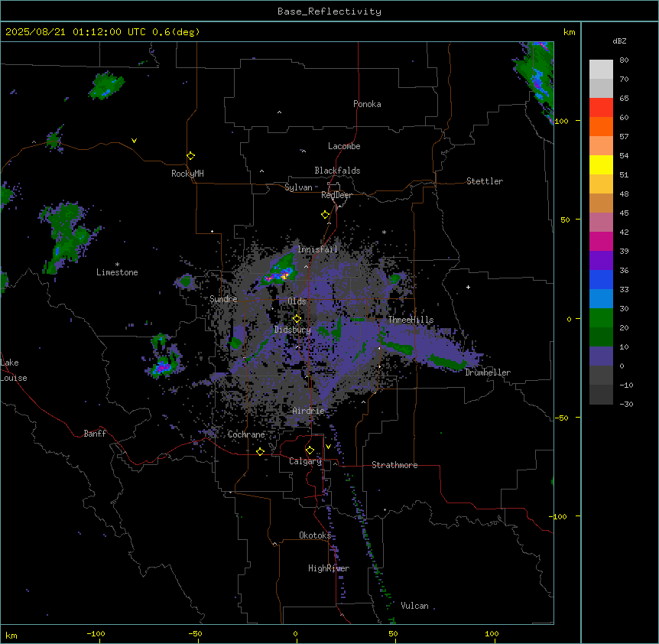Click the Calgary city label
This screenshot has height=644, width=659.
306,461
